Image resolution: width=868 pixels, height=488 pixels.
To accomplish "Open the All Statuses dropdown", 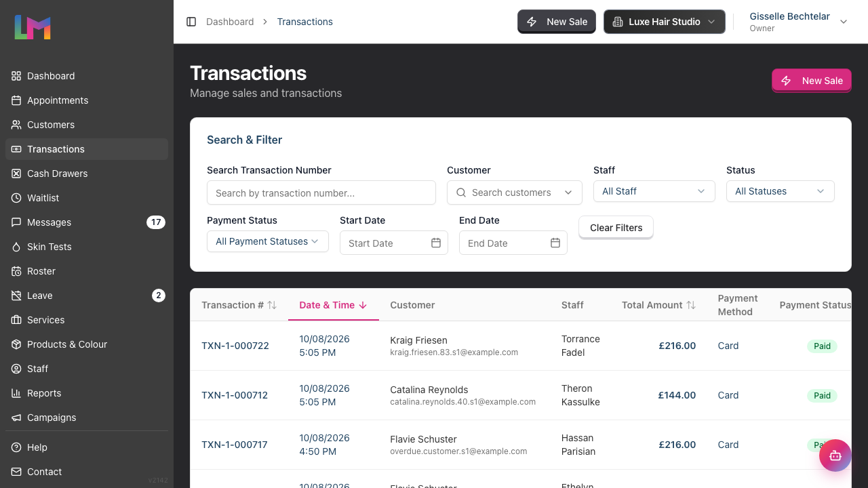I will pos(781,191).
